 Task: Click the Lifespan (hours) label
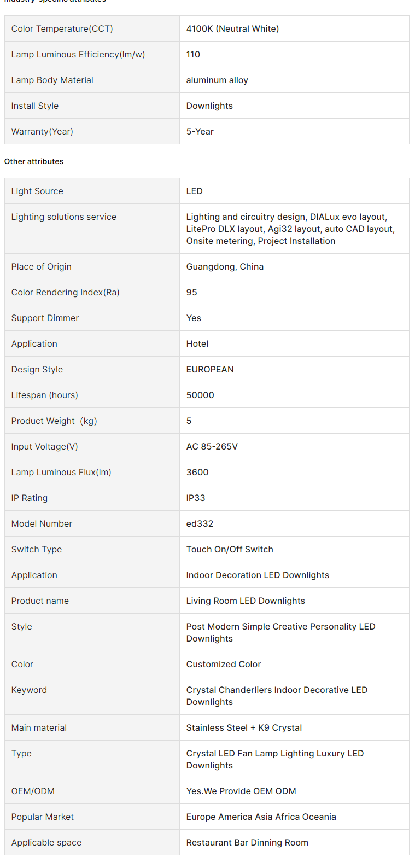coord(44,395)
